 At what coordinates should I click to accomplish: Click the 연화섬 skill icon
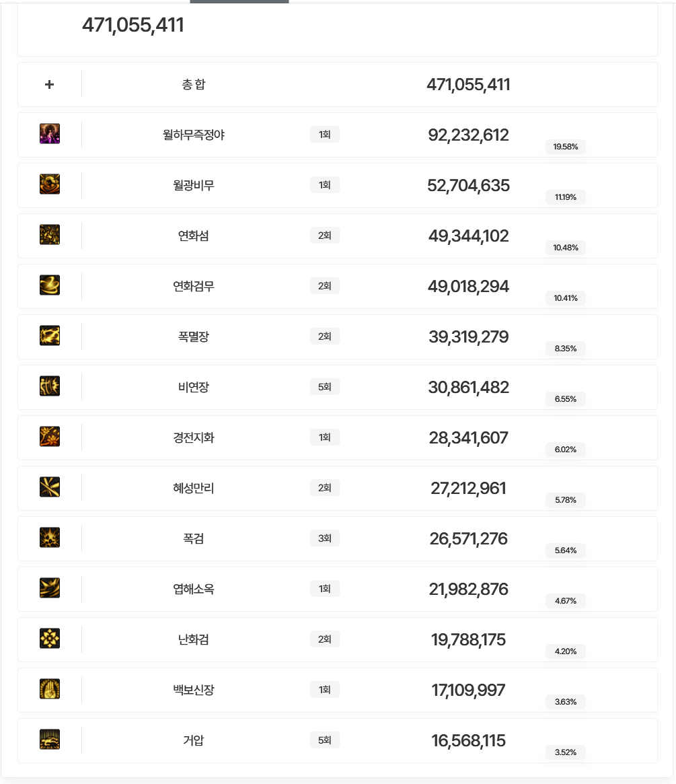coord(50,235)
